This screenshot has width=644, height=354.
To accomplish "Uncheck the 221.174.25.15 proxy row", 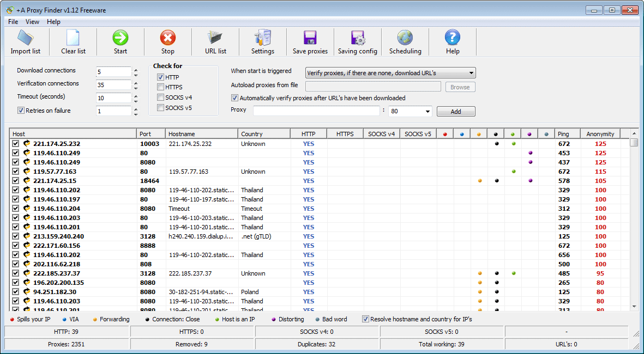I will 16,180.
